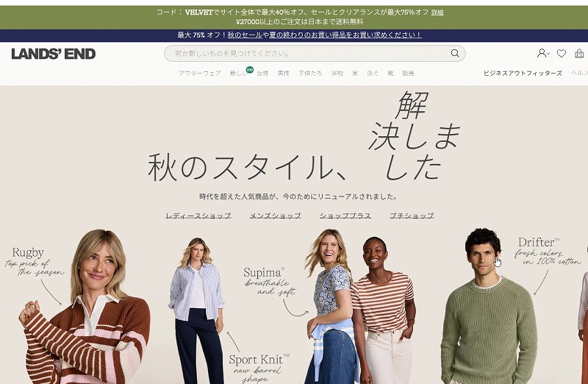This screenshot has height=384, width=588.
Task: Click the Lands' End logo
Action: [x=53, y=54]
